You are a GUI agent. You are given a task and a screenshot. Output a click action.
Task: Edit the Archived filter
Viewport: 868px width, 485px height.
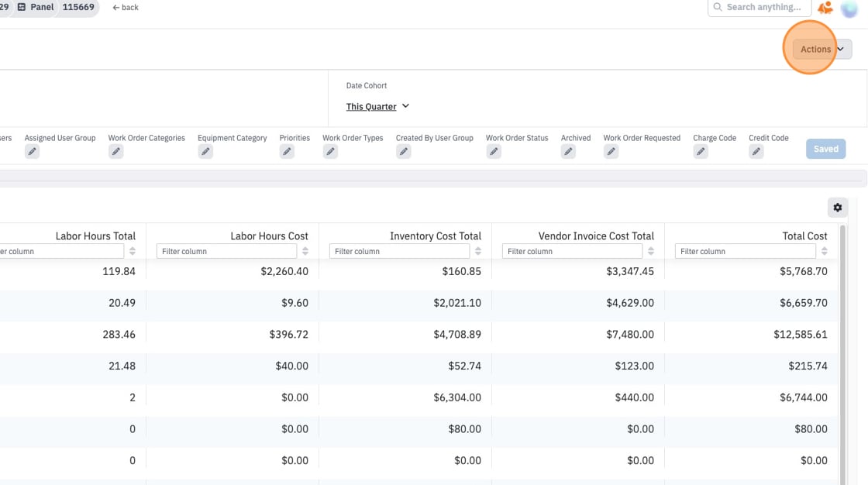[569, 152]
